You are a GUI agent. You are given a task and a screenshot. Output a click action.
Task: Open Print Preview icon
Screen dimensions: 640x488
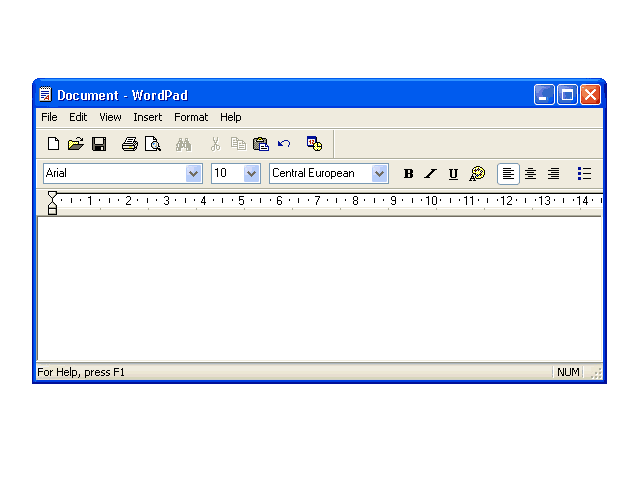153,144
